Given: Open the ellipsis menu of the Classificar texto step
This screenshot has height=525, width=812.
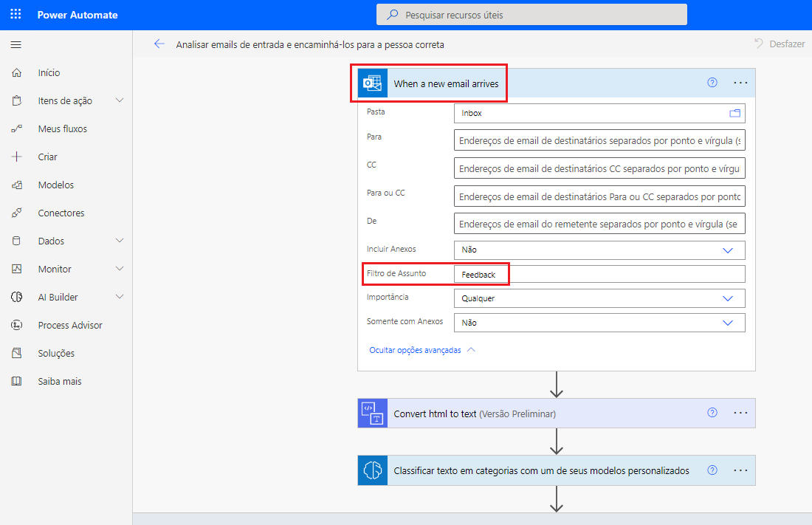Looking at the screenshot, I should tap(740, 470).
